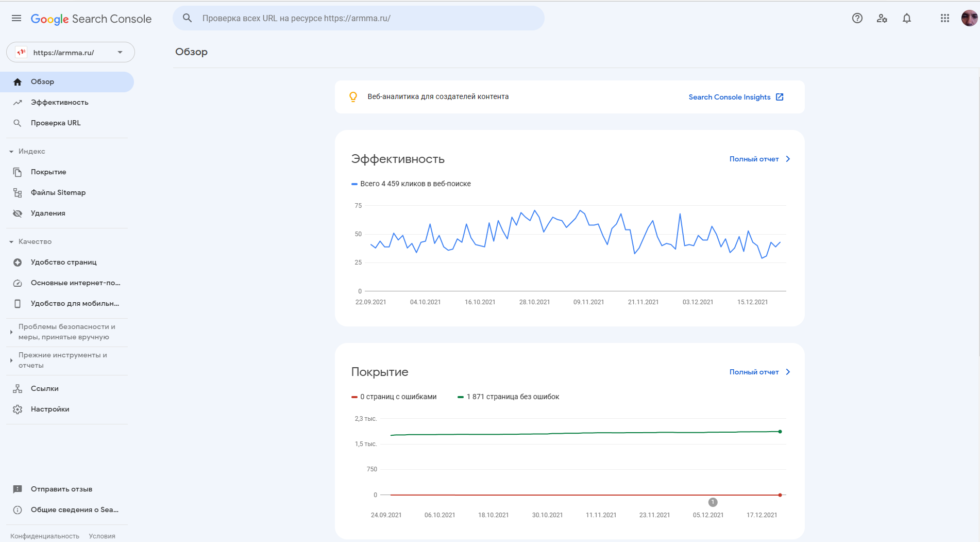Open the user settings and permissions icon
Screen dimensions: 980x542
[x=882, y=19]
